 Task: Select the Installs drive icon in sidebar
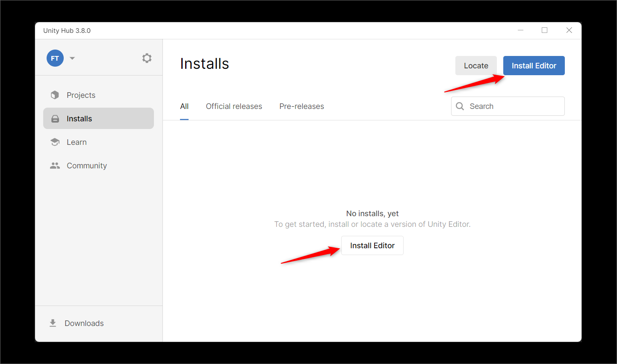55,119
